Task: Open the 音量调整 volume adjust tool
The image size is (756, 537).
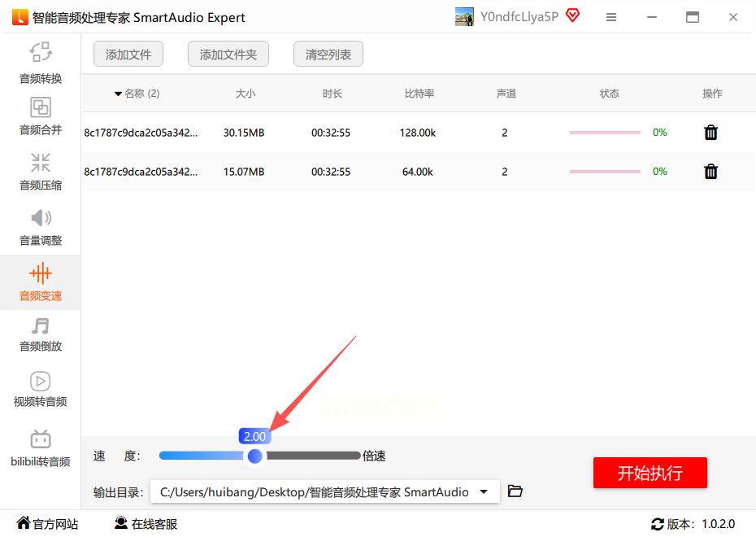Action: [x=41, y=227]
